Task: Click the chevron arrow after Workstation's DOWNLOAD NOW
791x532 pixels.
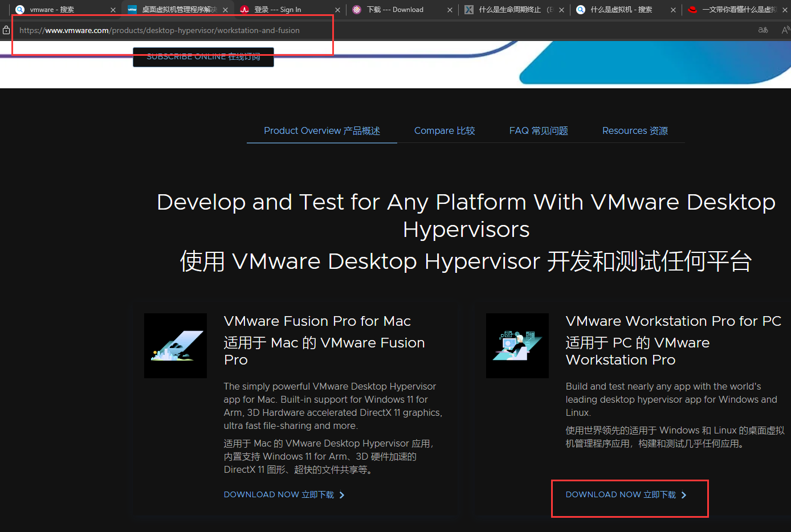Action: click(x=684, y=495)
